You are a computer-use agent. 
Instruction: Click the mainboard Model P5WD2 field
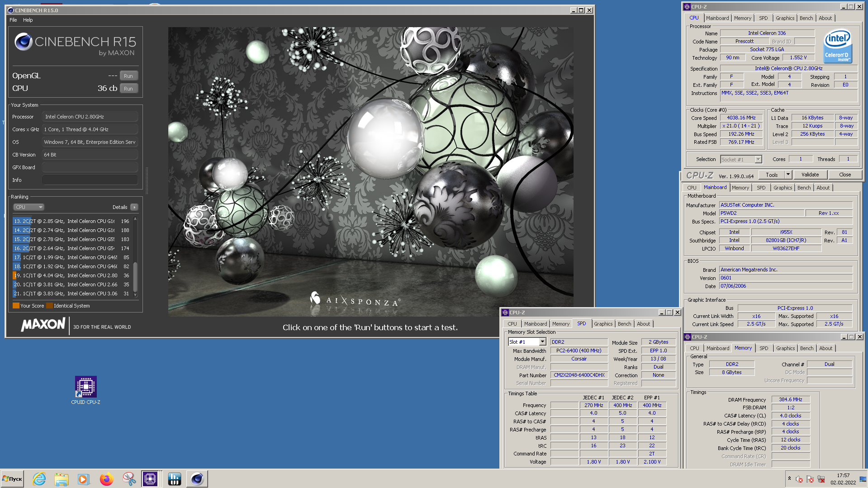(x=762, y=213)
